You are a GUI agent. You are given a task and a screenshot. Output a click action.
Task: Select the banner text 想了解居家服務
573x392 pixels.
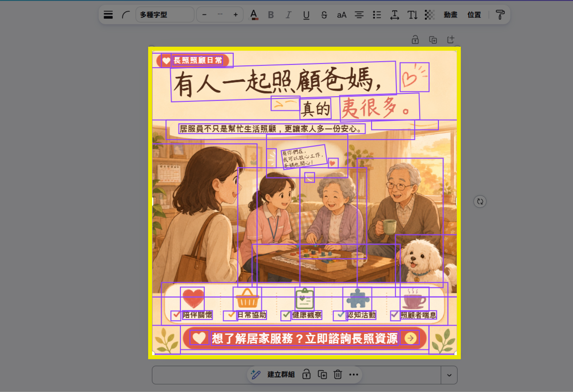(x=304, y=338)
